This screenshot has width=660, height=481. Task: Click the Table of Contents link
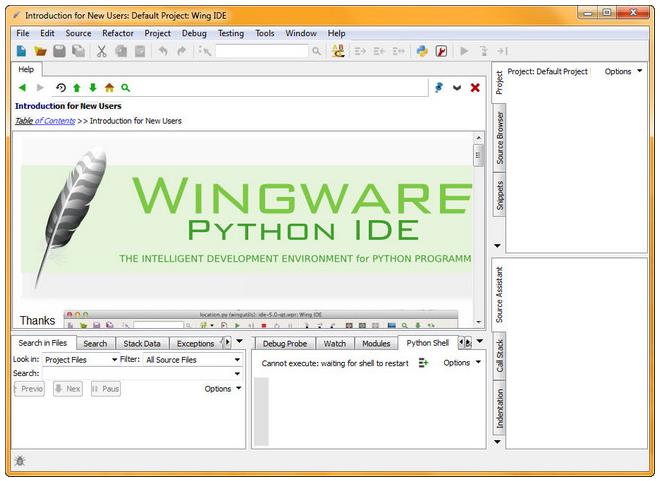click(x=44, y=121)
